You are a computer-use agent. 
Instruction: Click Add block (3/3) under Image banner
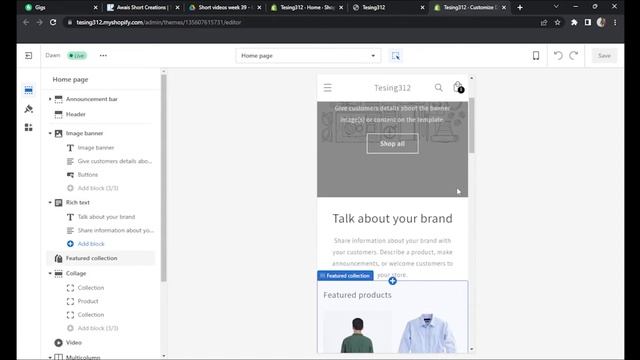[98, 188]
